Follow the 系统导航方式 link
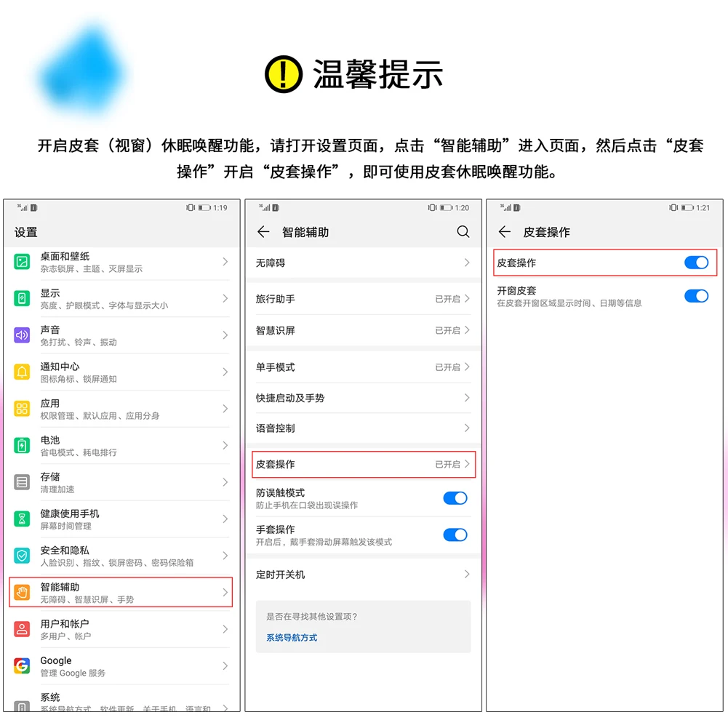Image resolution: width=728 pixels, height=728 pixels. pyautogui.click(x=292, y=638)
